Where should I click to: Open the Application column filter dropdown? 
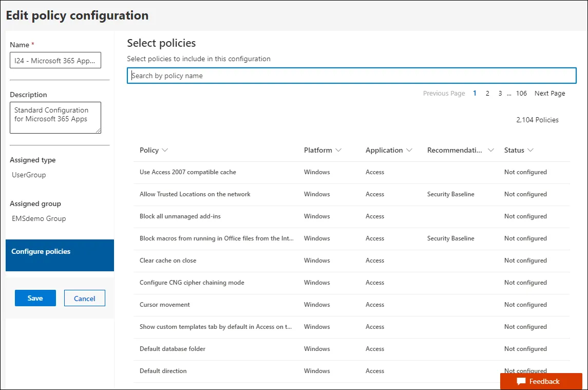(x=409, y=150)
